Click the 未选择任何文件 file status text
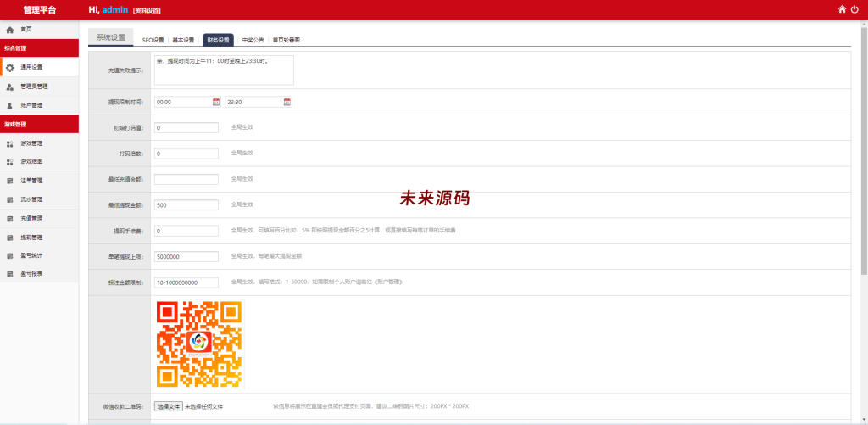The height and width of the screenshot is (425, 868). (x=203, y=406)
